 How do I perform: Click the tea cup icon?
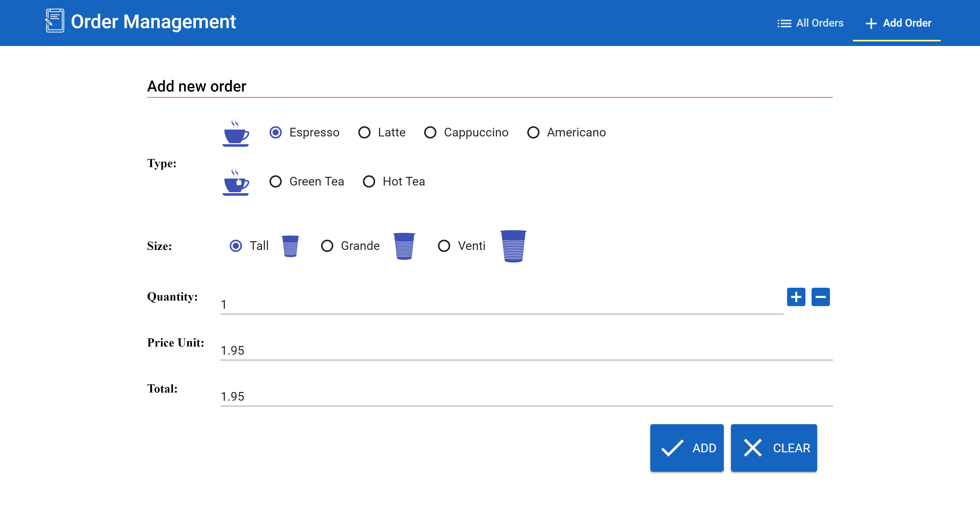click(x=236, y=182)
